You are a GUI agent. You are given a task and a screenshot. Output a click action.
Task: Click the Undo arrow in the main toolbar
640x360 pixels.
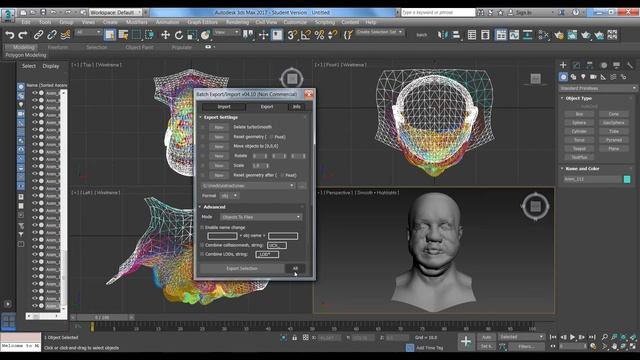coord(9,35)
